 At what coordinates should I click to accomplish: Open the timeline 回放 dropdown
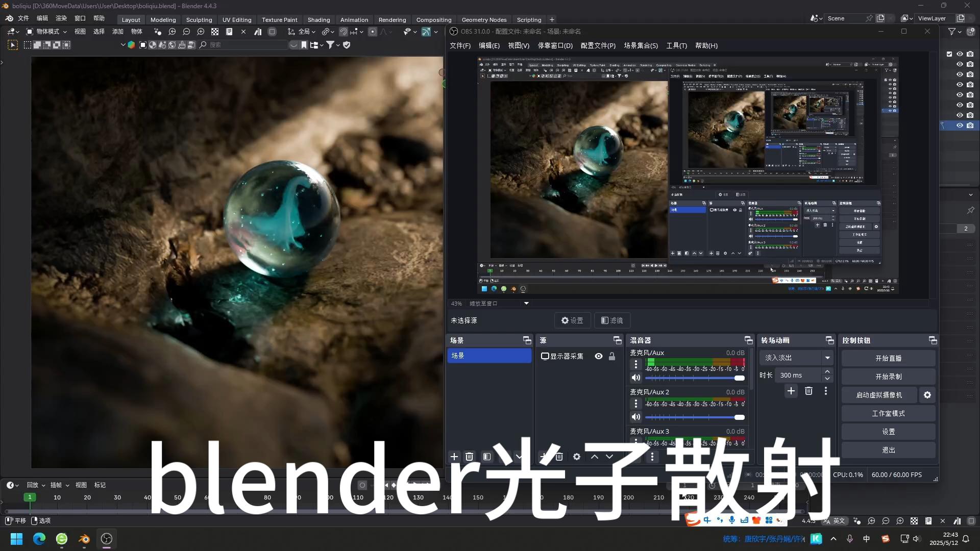click(x=36, y=485)
